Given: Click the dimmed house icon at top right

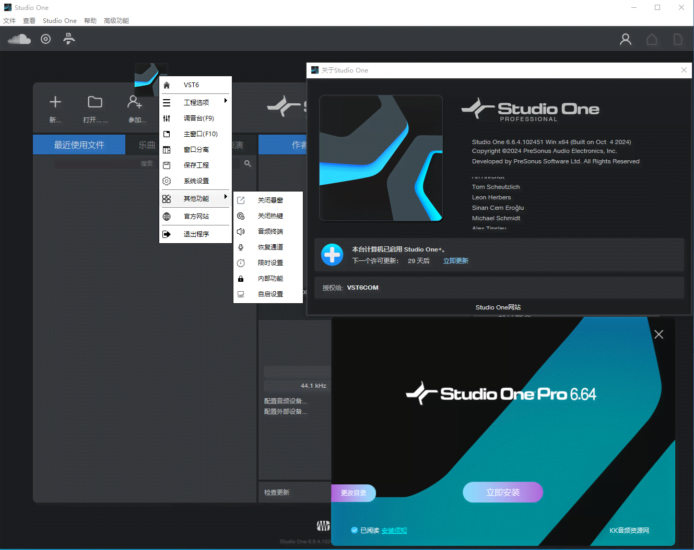Looking at the screenshot, I should tap(652, 39).
